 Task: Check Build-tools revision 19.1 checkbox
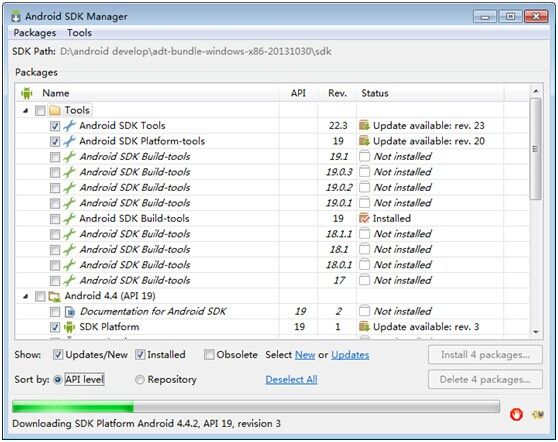pyautogui.click(x=55, y=157)
